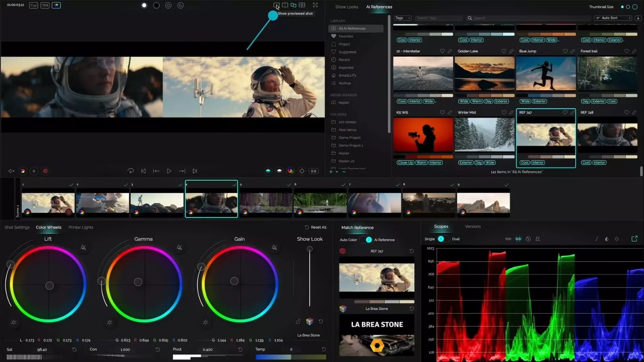This screenshot has width=644, height=362.
Task: Jump to the first shot
Action: 143,171
